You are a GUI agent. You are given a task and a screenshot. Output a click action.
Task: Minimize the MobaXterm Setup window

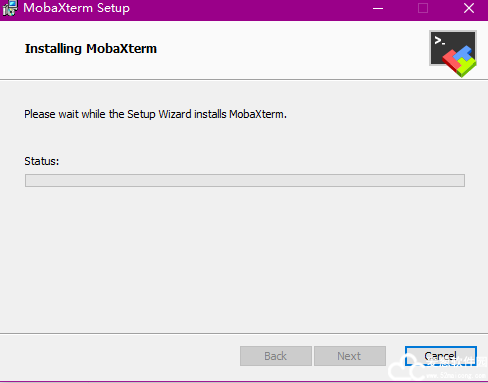click(x=378, y=8)
